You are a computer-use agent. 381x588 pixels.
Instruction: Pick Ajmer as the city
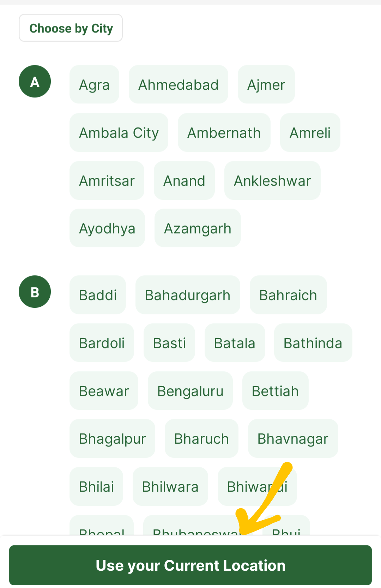coord(266,85)
